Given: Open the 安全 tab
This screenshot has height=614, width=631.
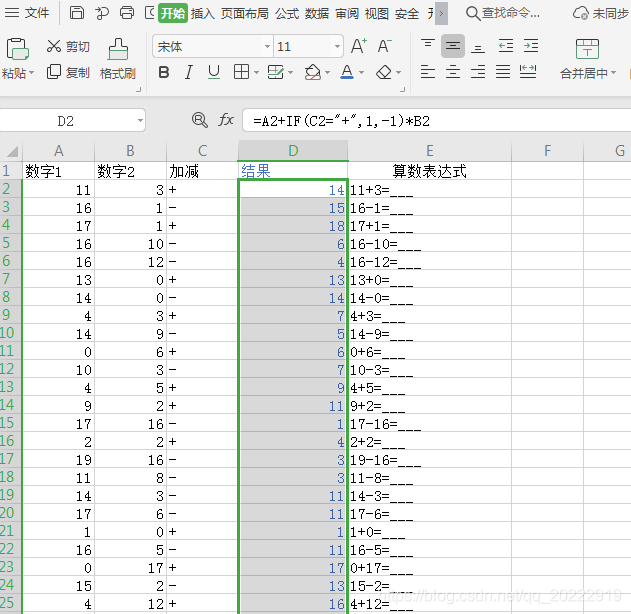Looking at the screenshot, I should click(407, 13).
